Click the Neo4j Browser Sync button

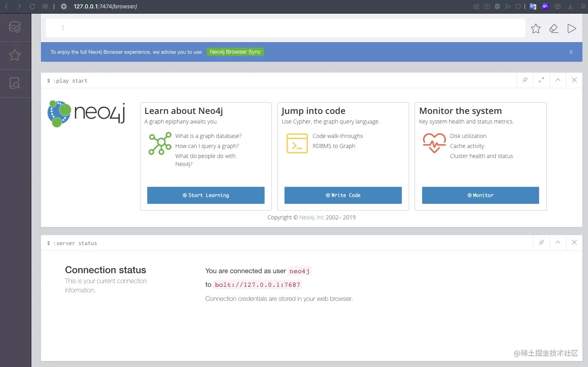coord(235,52)
